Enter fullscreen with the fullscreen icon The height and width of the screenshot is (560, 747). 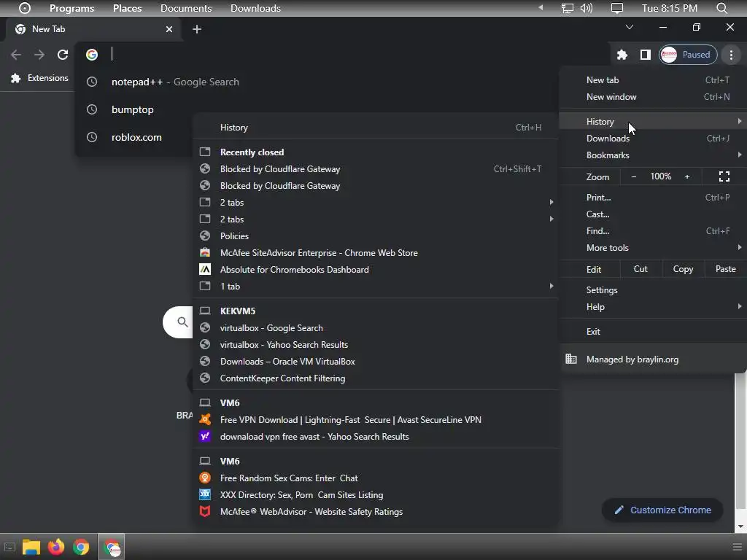coord(724,176)
